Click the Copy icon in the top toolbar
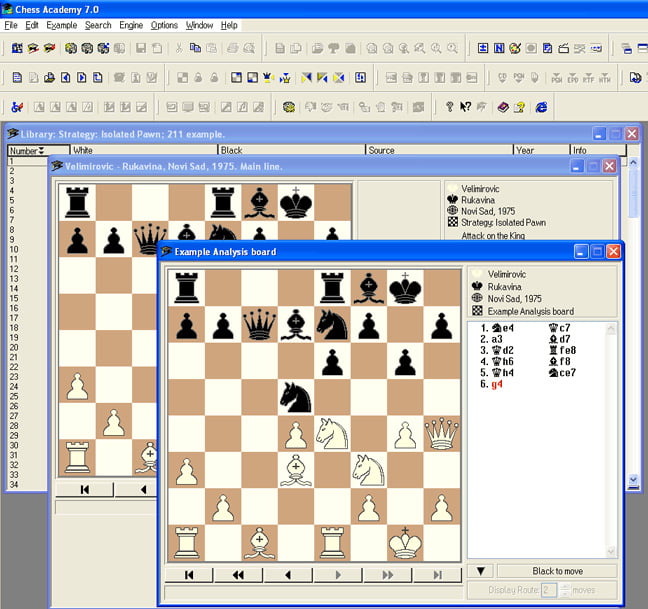 (195, 48)
